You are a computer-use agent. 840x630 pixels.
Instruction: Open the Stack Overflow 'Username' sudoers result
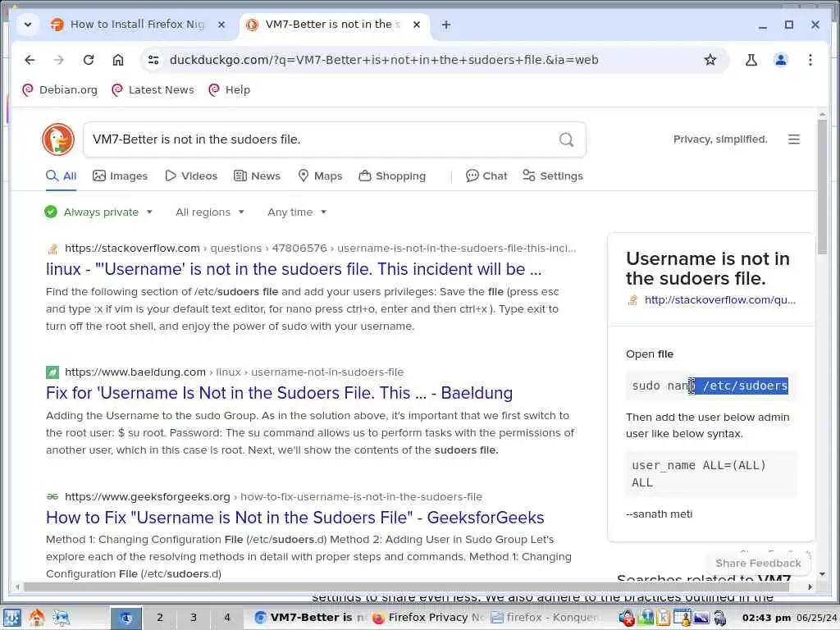[294, 269]
